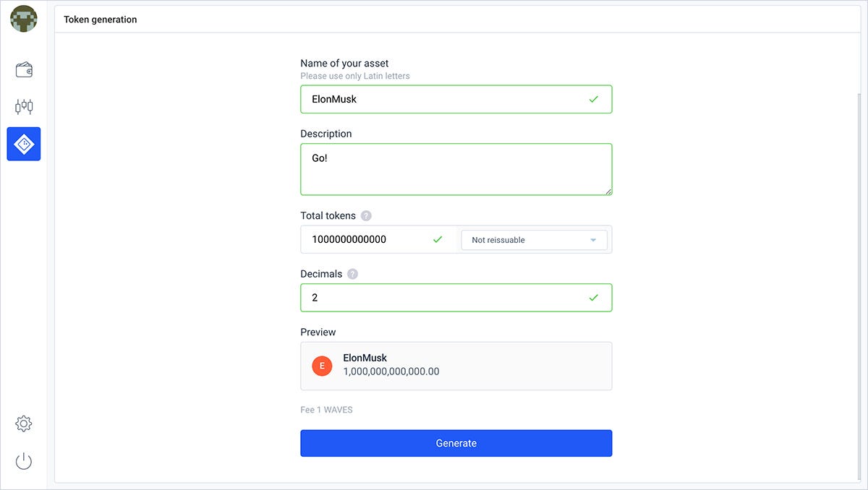Open the DEX trading candlestick icon
The width and height of the screenshot is (868, 490).
24,107
